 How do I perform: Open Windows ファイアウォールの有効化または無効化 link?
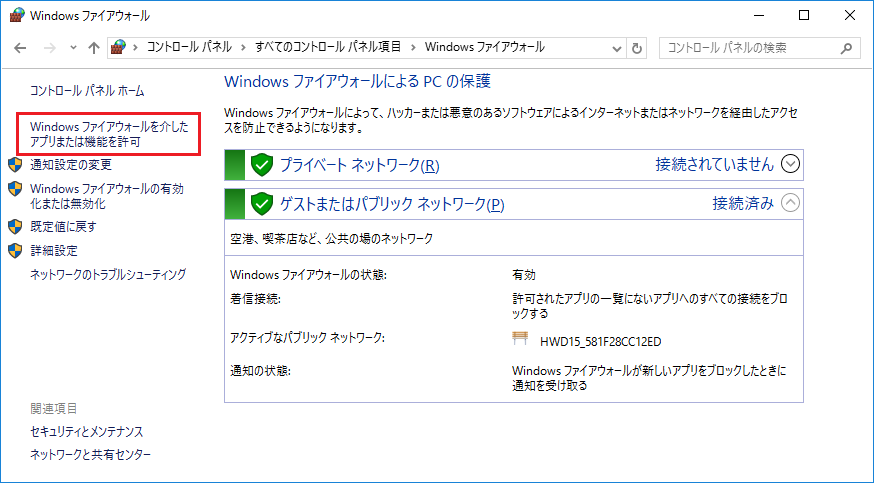point(106,196)
